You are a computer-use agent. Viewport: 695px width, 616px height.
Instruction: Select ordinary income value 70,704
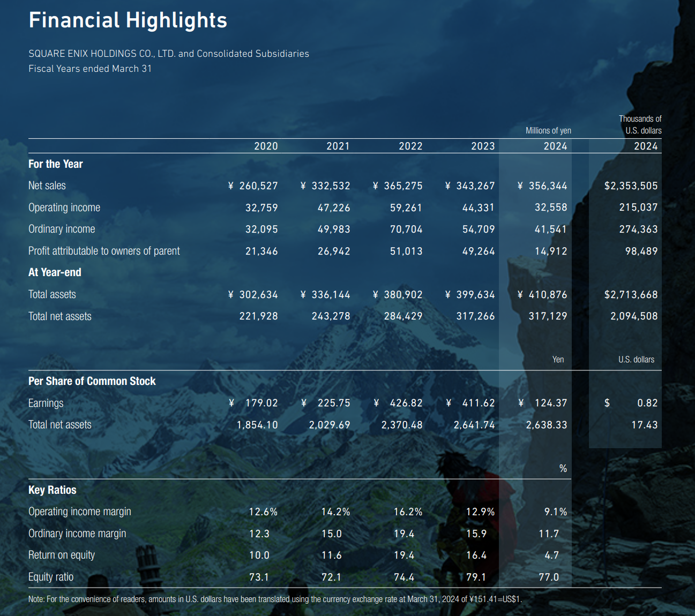click(406, 229)
